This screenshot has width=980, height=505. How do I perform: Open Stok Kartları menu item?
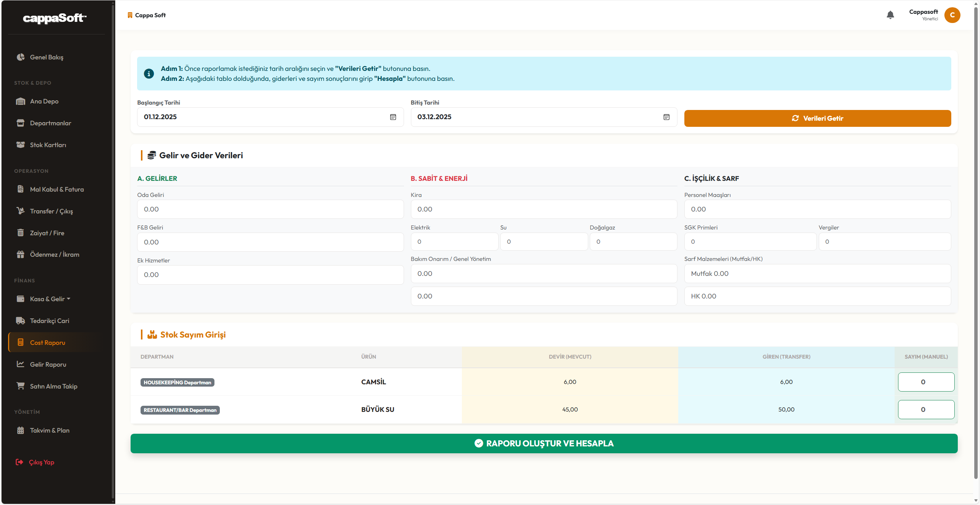[48, 145]
